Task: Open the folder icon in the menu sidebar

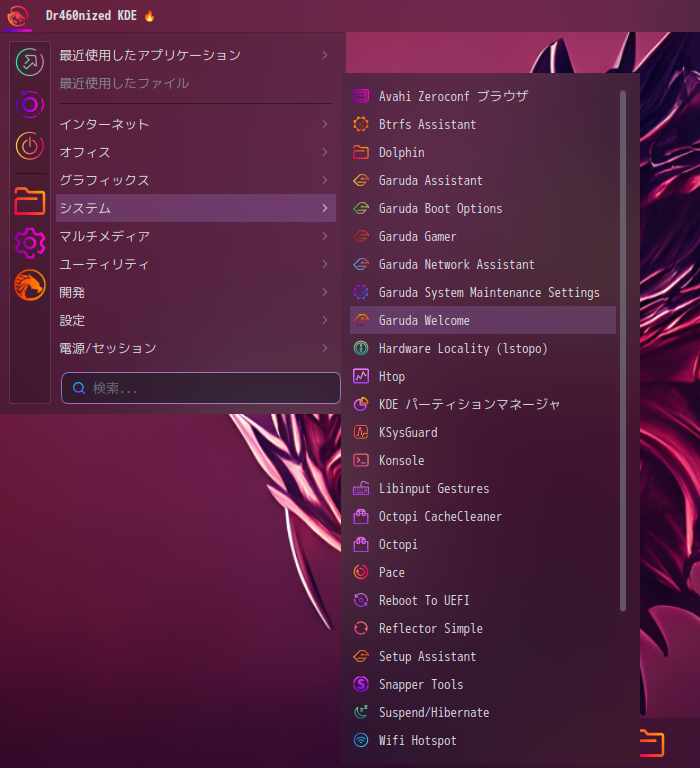Action: (29, 201)
